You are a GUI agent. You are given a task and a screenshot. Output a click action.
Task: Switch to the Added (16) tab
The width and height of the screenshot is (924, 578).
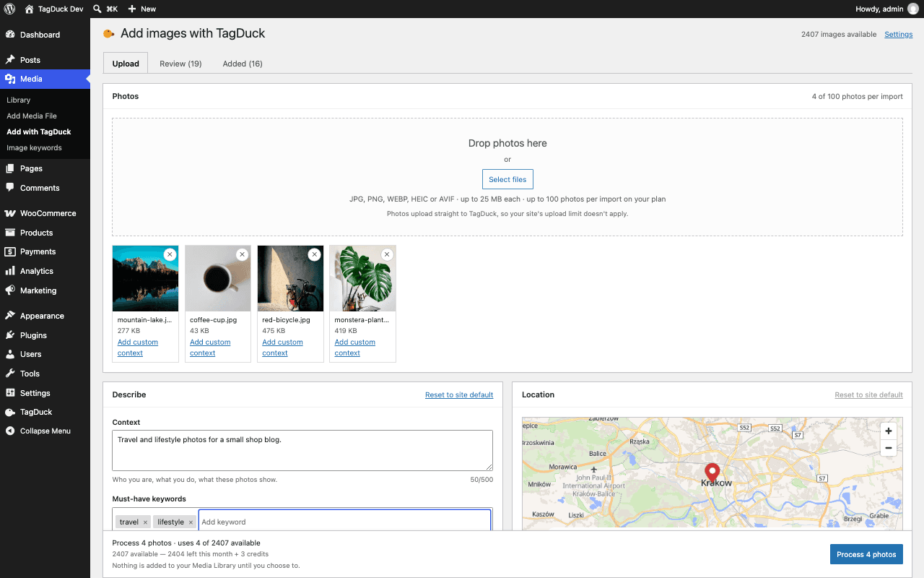tap(243, 64)
